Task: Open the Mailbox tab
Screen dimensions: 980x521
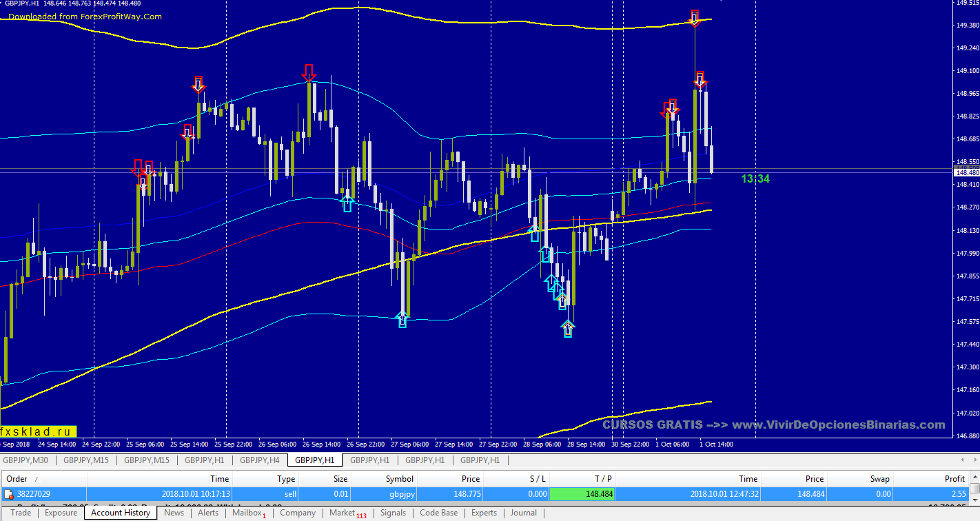Action: 247,513
